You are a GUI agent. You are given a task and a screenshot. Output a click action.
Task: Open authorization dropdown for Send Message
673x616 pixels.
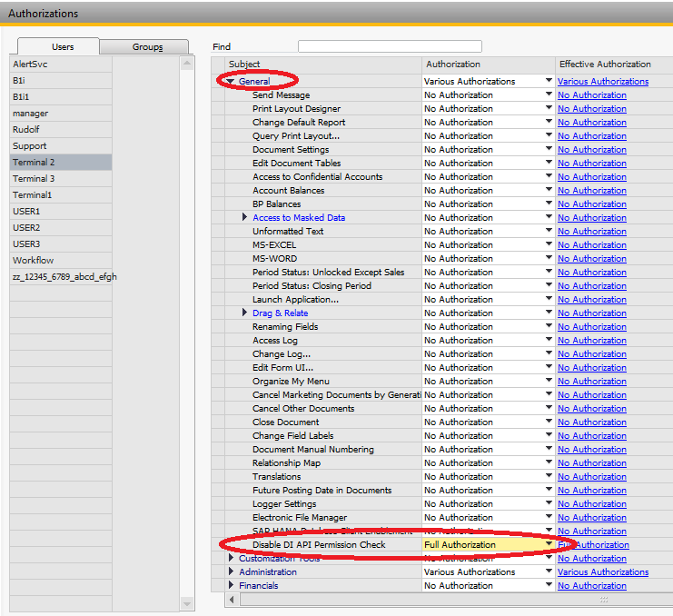pos(548,95)
